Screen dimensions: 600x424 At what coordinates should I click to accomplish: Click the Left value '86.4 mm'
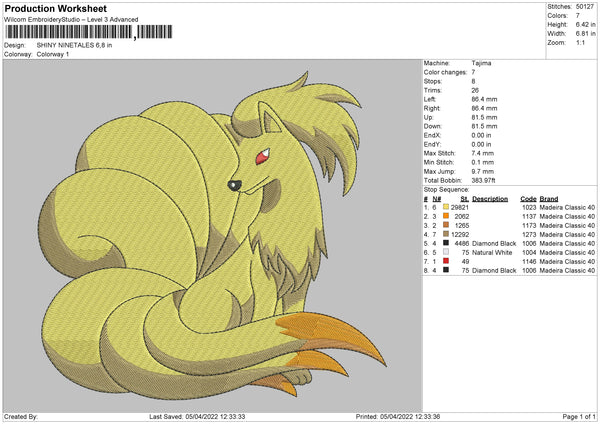(484, 99)
